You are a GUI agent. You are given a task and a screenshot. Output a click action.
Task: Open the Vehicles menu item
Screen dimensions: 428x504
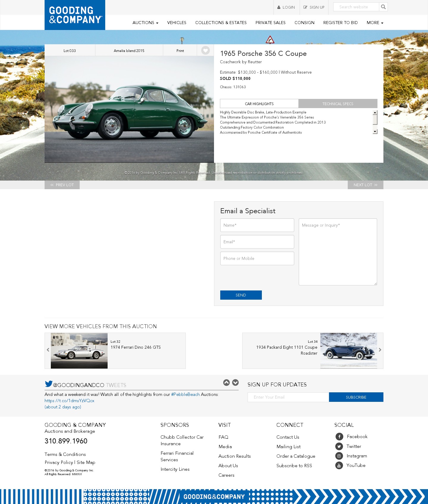tap(177, 23)
